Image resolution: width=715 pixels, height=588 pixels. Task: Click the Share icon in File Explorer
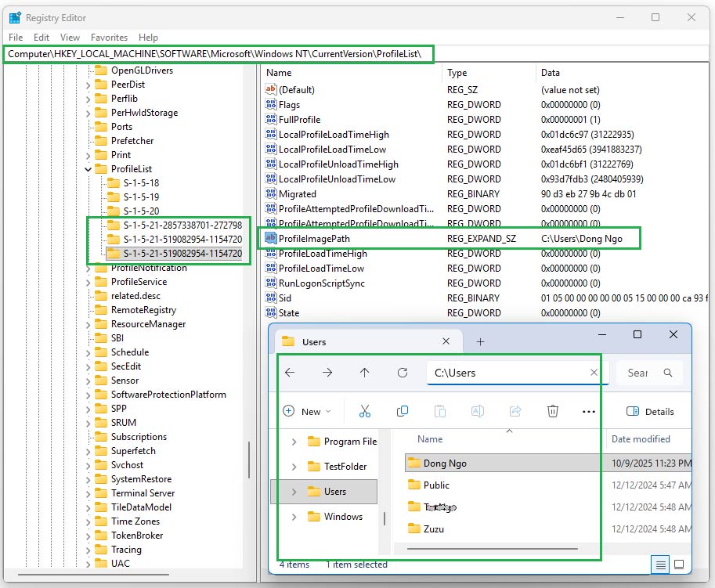tap(515, 411)
